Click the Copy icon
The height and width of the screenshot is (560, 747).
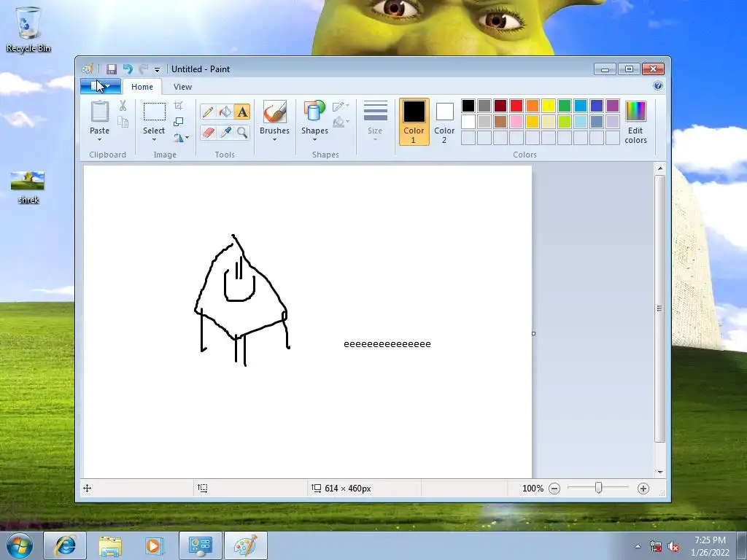pos(123,122)
